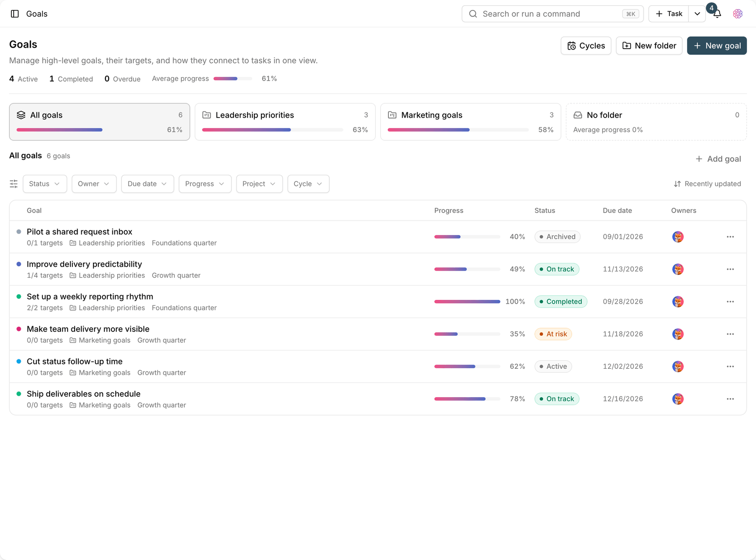Click the At risk status badge
756x560 pixels.
click(x=553, y=334)
